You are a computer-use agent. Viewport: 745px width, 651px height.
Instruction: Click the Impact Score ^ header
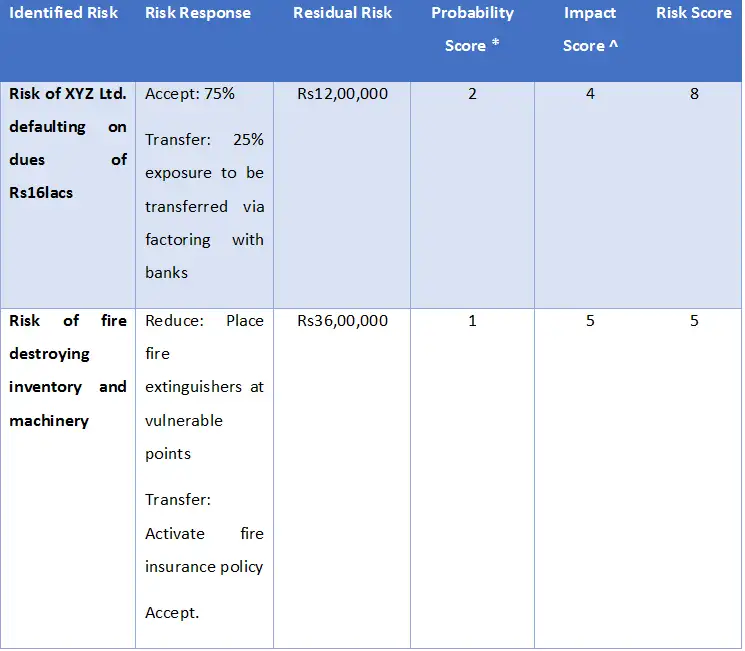tap(590, 29)
